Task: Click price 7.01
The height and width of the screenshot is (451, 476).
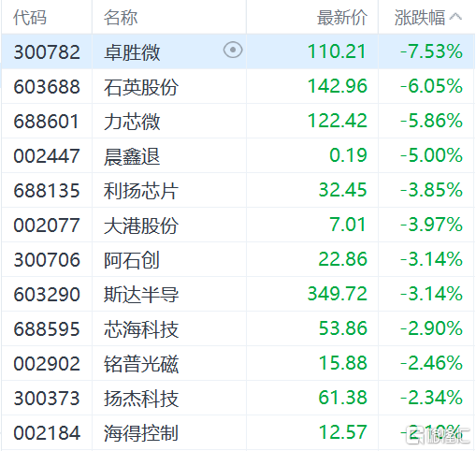Action: 348,225
